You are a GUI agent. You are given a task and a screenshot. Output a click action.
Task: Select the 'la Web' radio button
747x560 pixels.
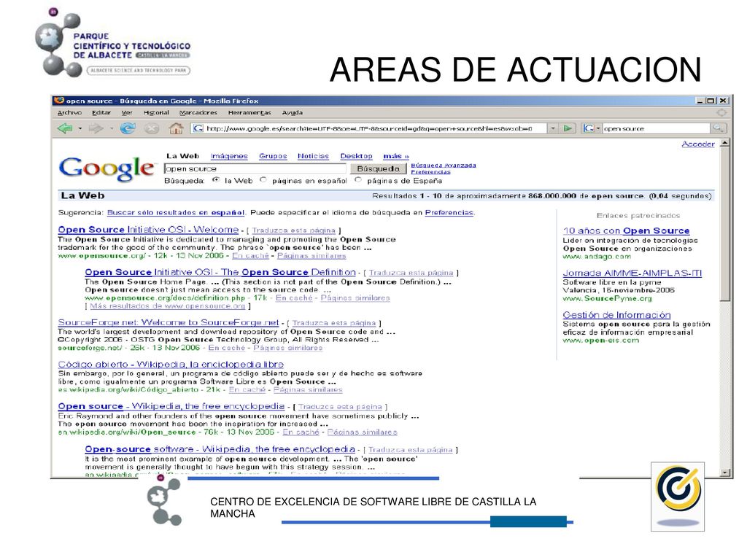click(x=216, y=180)
